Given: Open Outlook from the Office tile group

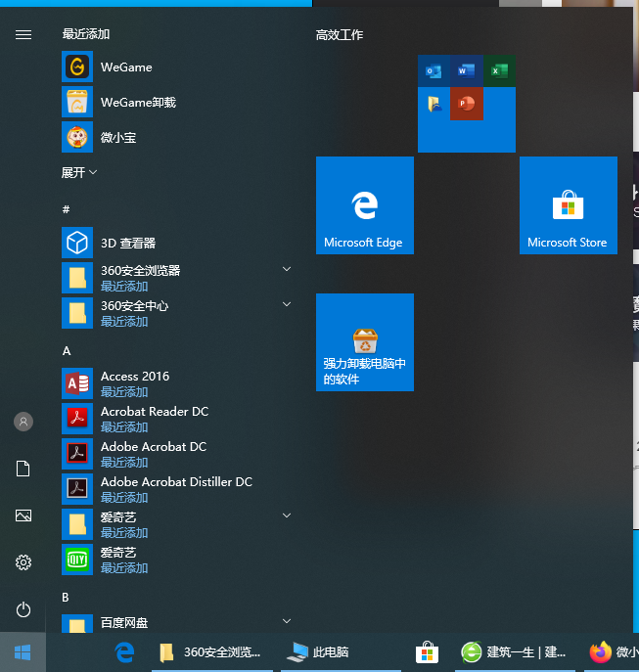Looking at the screenshot, I should [434, 70].
